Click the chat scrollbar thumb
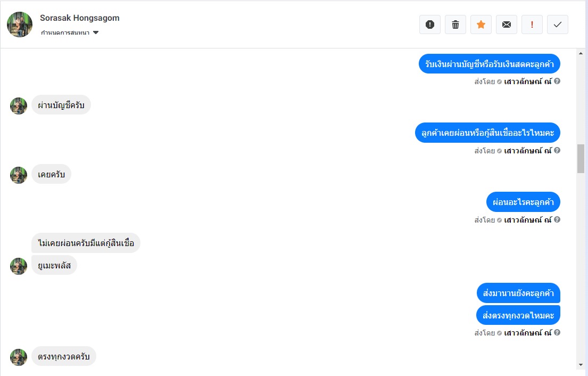This screenshot has width=588, height=376. tap(581, 159)
